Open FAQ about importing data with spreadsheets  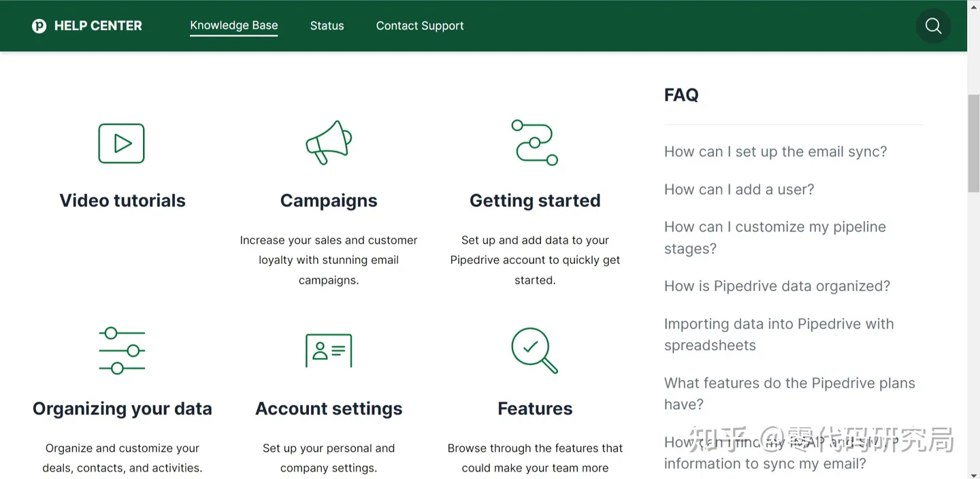tap(779, 335)
